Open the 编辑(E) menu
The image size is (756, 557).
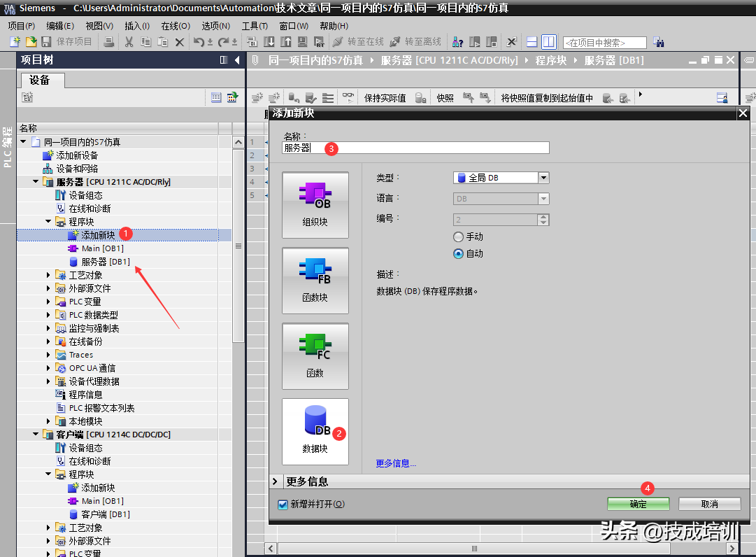pyautogui.click(x=60, y=26)
